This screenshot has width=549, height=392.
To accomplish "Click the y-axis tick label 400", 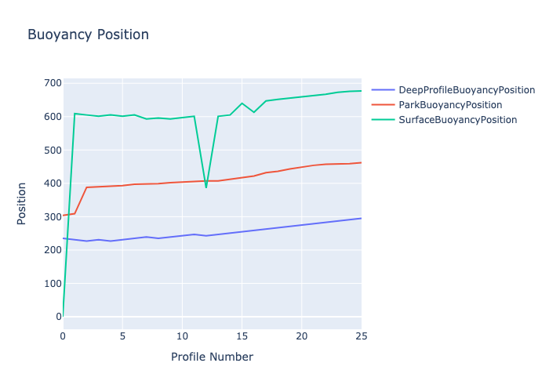I will (x=53, y=183).
